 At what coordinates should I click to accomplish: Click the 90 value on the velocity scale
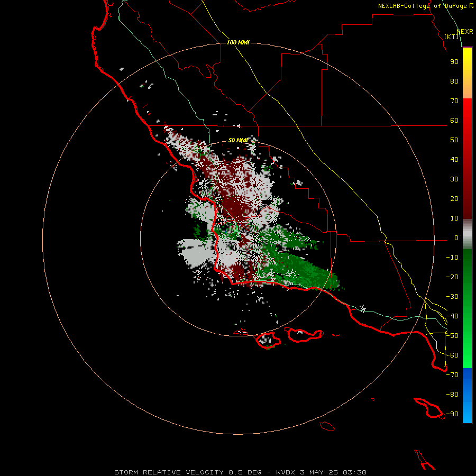(454, 62)
